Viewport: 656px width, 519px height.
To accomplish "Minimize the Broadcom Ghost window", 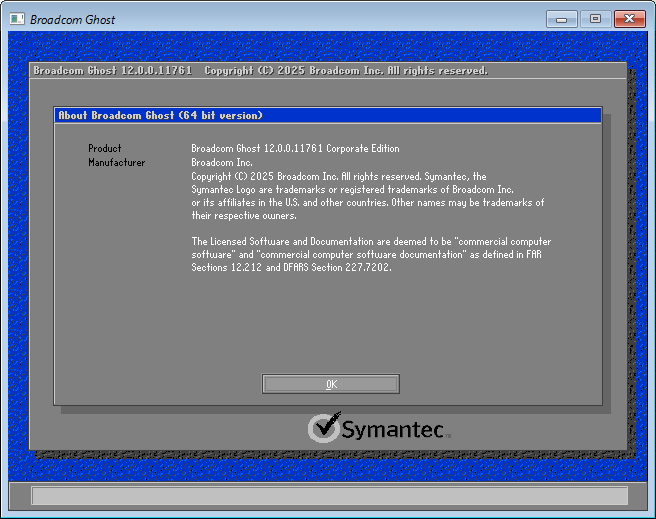I will (561, 19).
